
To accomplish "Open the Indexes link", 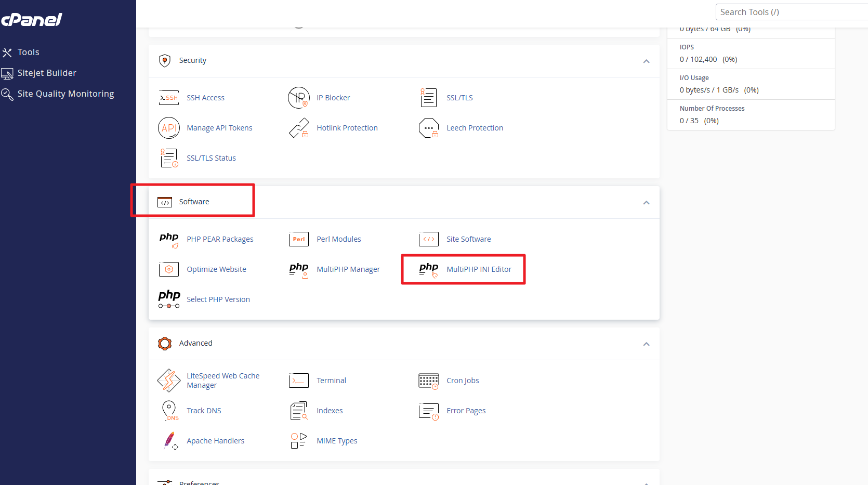I will [330, 411].
